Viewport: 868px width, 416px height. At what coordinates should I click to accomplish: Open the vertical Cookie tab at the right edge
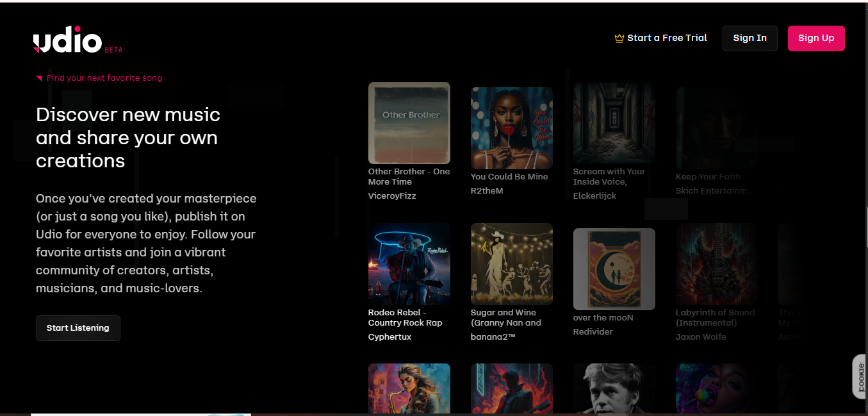(x=860, y=376)
